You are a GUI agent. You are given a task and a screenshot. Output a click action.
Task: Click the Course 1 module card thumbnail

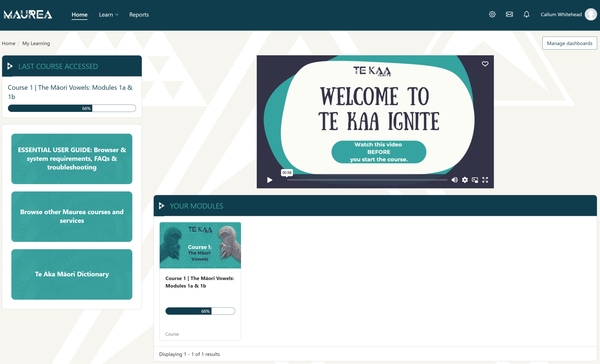point(200,245)
